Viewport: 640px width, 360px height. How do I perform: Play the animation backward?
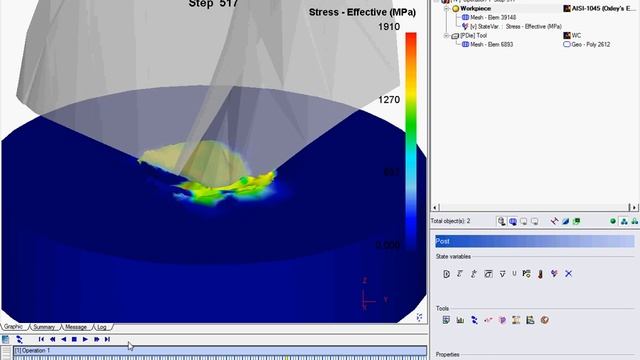pos(63,339)
